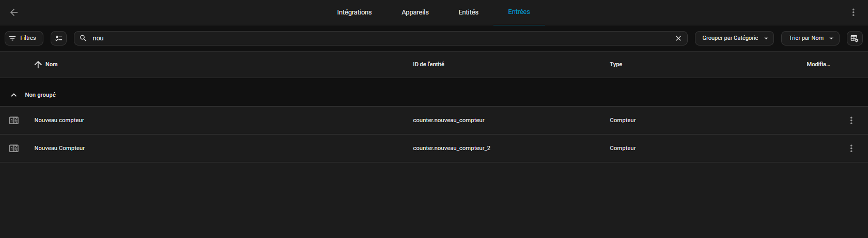Open table column settings icon
The width and height of the screenshot is (868, 238).
854,38
